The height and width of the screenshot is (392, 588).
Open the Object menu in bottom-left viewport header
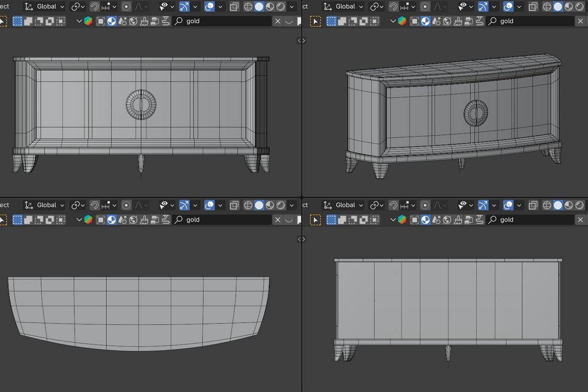click(5, 205)
